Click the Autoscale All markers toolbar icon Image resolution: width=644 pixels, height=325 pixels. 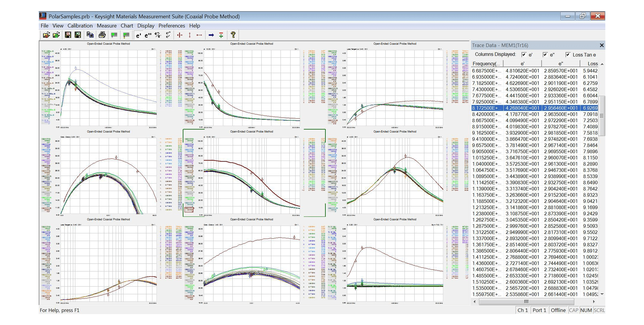click(180, 35)
